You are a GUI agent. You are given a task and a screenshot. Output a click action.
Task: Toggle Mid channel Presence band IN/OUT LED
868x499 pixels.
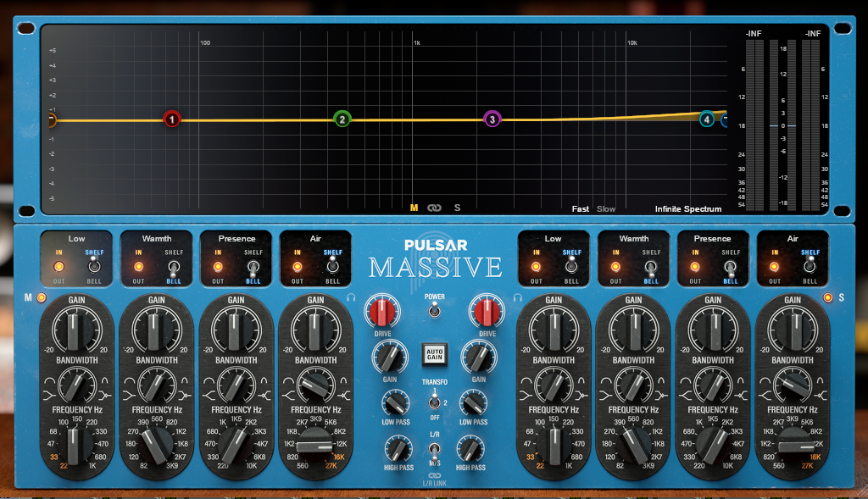tap(218, 267)
